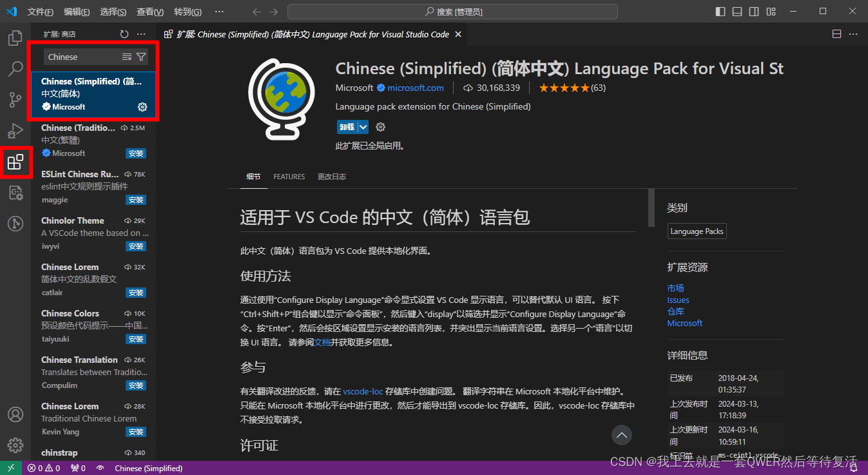Click the gear on Chinese (Simplified) list item
Viewport: 868px width, 475px height.
point(143,107)
